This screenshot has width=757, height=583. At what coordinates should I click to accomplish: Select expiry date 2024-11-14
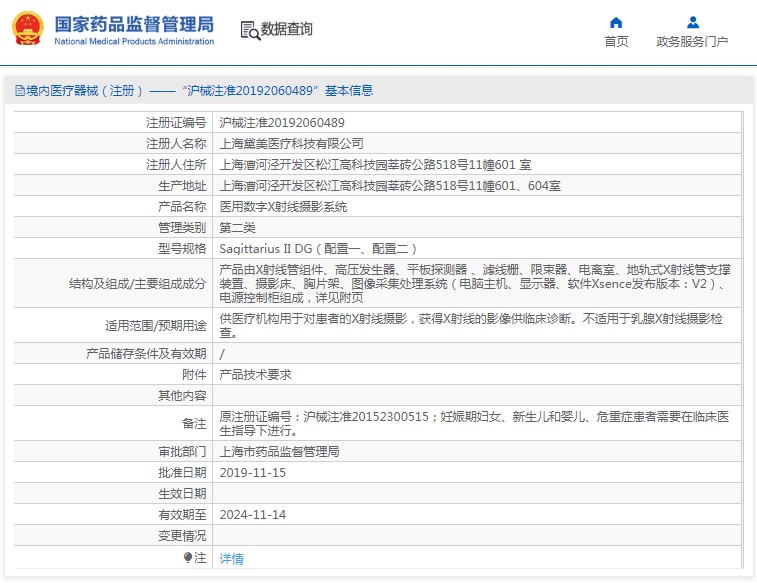[x=252, y=514]
